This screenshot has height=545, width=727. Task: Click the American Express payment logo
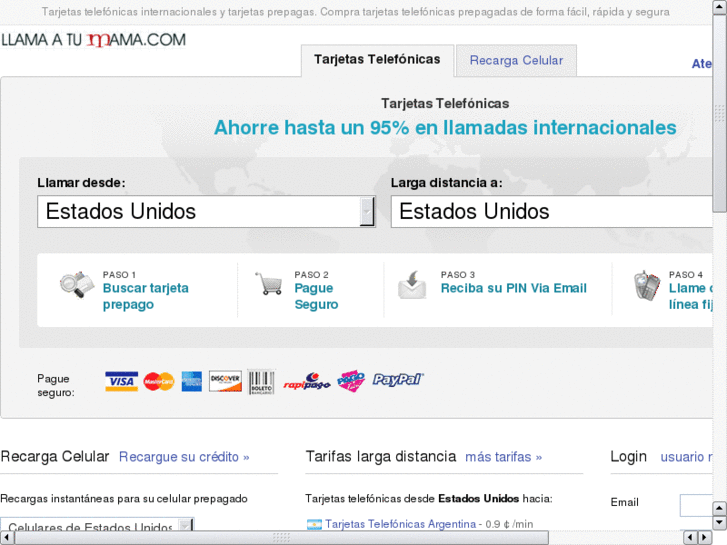tap(191, 381)
